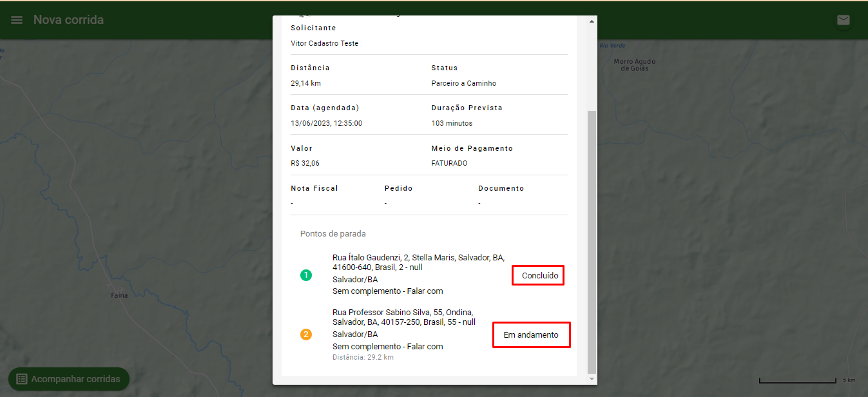Screen dimensions: 868x397
Task: Click the Distância: 29.2 km text
Action: [363, 357]
